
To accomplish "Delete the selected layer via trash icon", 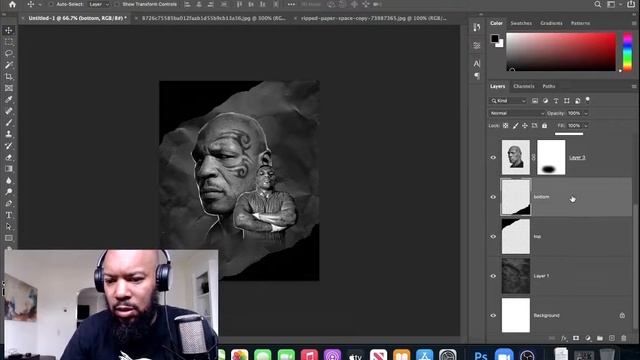I will click(624, 338).
